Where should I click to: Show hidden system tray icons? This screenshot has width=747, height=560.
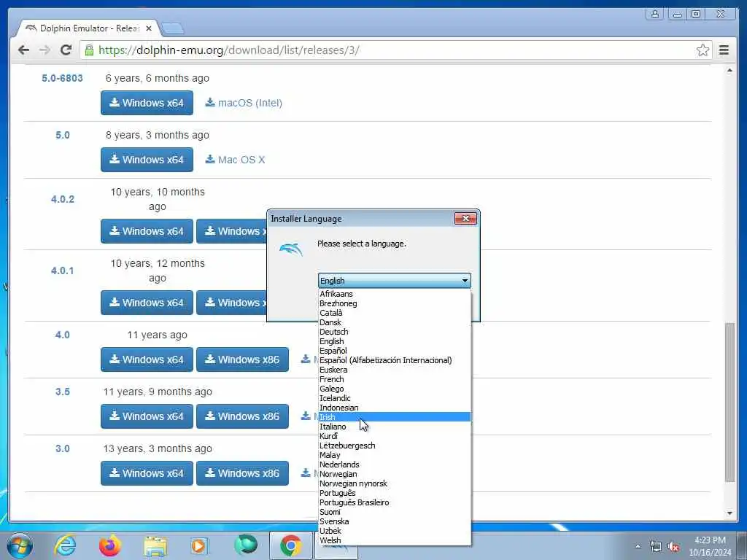[x=638, y=547]
